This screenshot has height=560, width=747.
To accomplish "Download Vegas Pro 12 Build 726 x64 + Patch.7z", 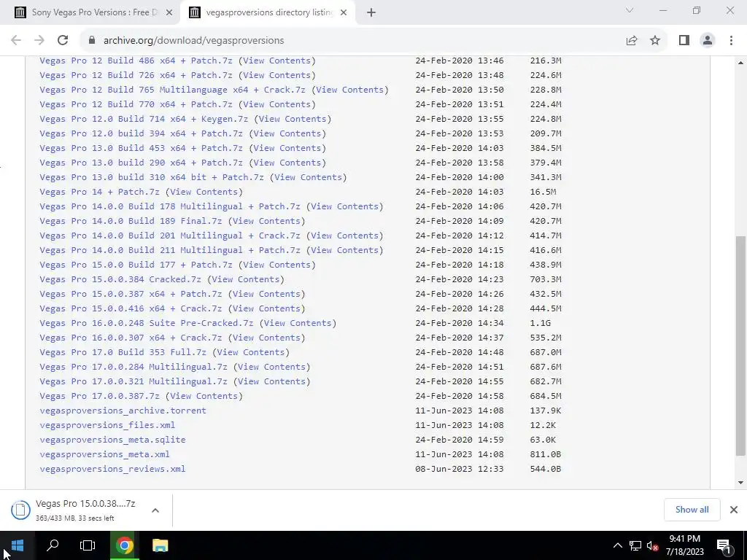I will (136, 75).
